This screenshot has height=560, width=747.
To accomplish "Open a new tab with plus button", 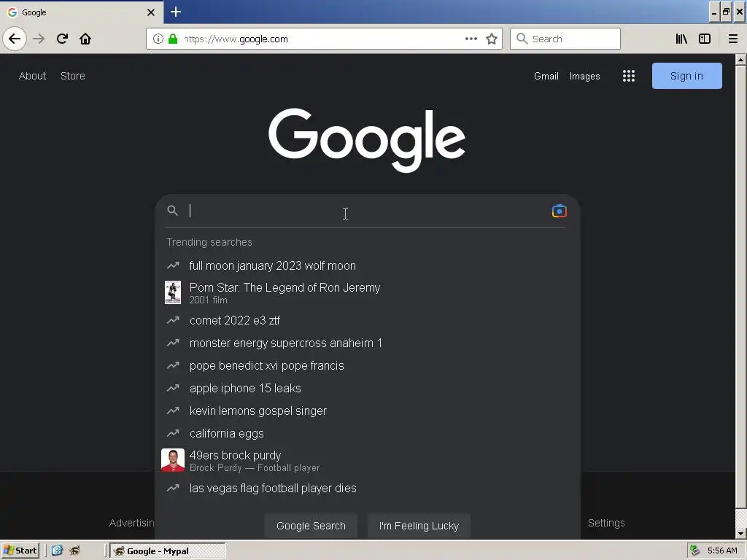I will (x=176, y=12).
